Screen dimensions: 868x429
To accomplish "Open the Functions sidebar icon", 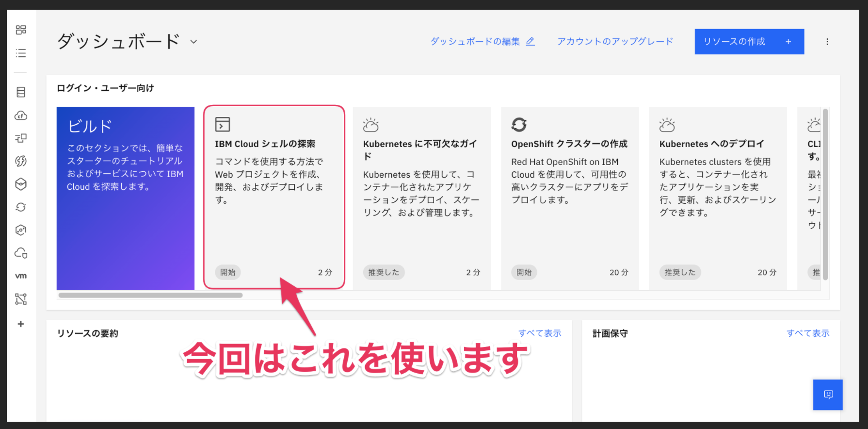I will [x=21, y=161].
